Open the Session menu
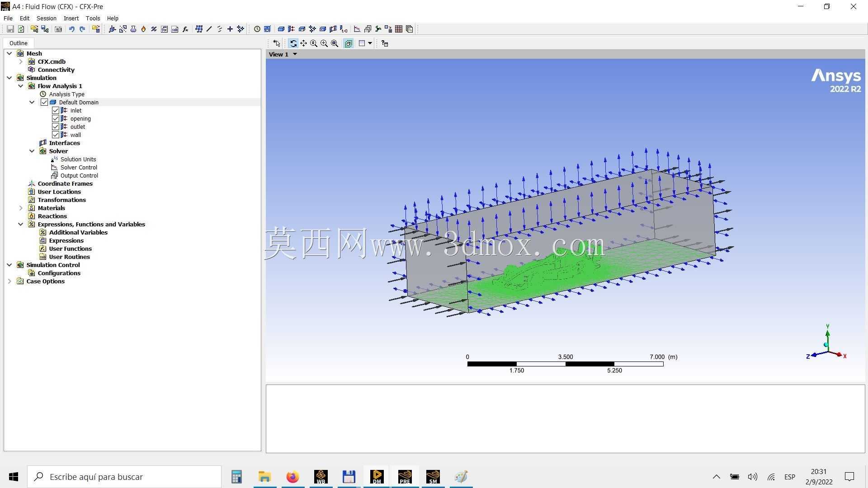Image resolution: width=868 pixels, height=488 pixels. click(46, 18)
